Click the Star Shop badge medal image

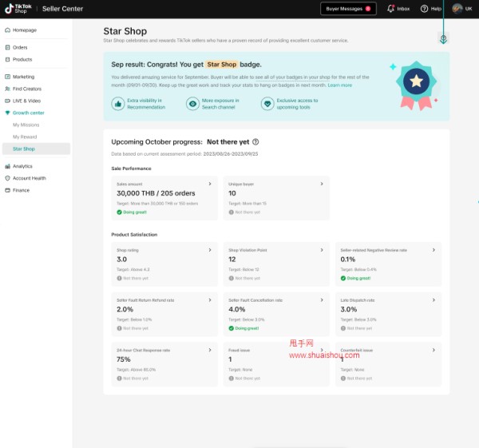417,85
